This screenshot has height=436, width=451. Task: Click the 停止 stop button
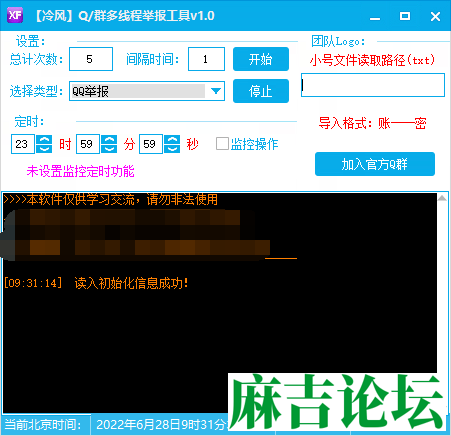pos(261,91)
